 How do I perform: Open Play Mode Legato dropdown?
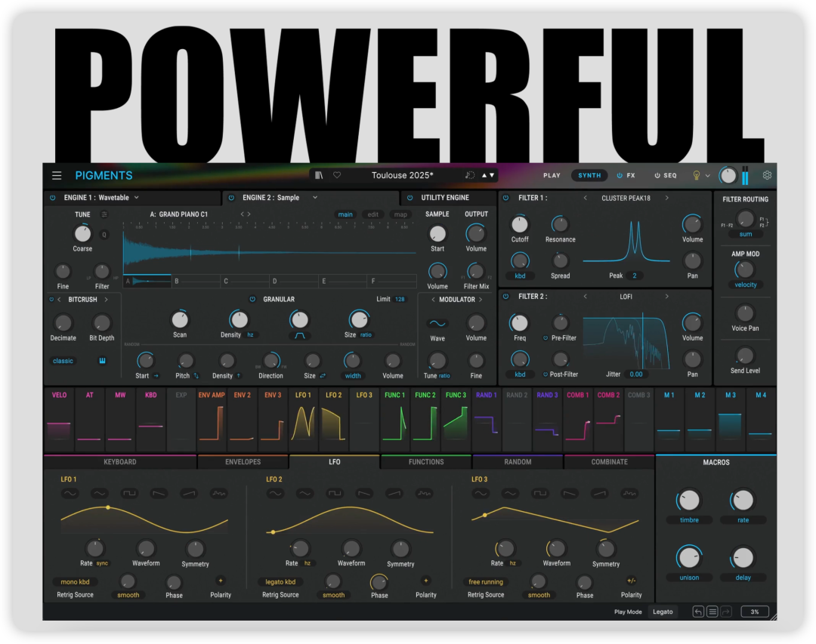[663, 612]
